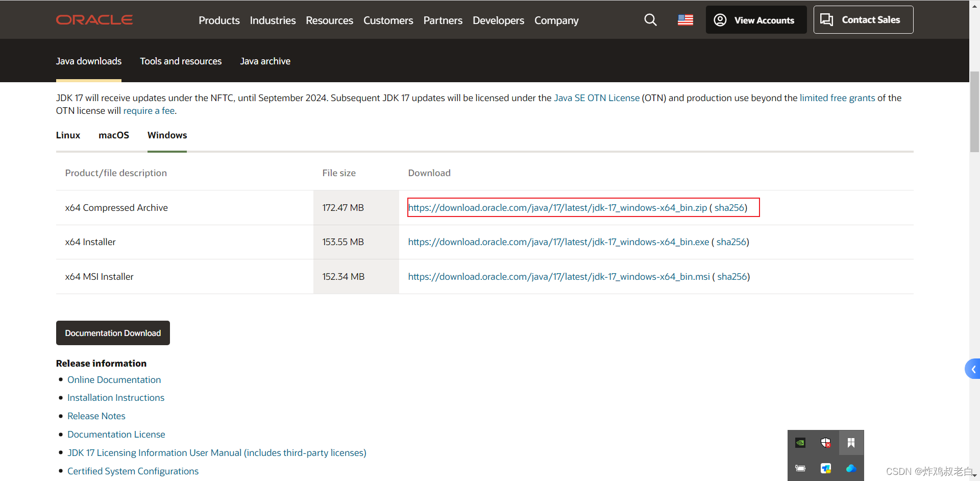Viewport: 980px width, 481px height.
Task: Click the page vertical scrollbar thumb
Action: pos(974,112)
